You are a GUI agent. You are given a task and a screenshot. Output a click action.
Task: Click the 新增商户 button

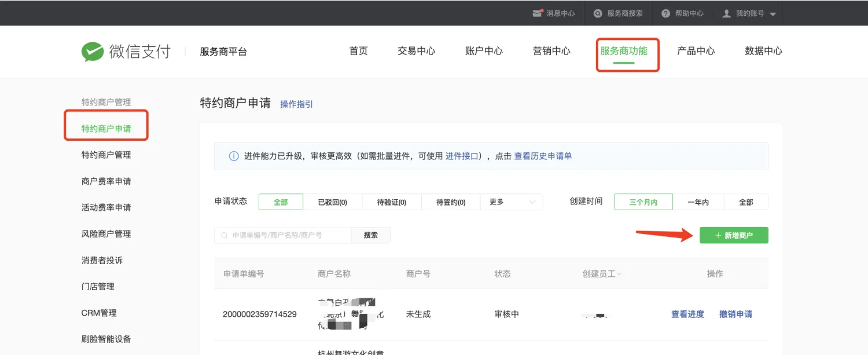733,235
